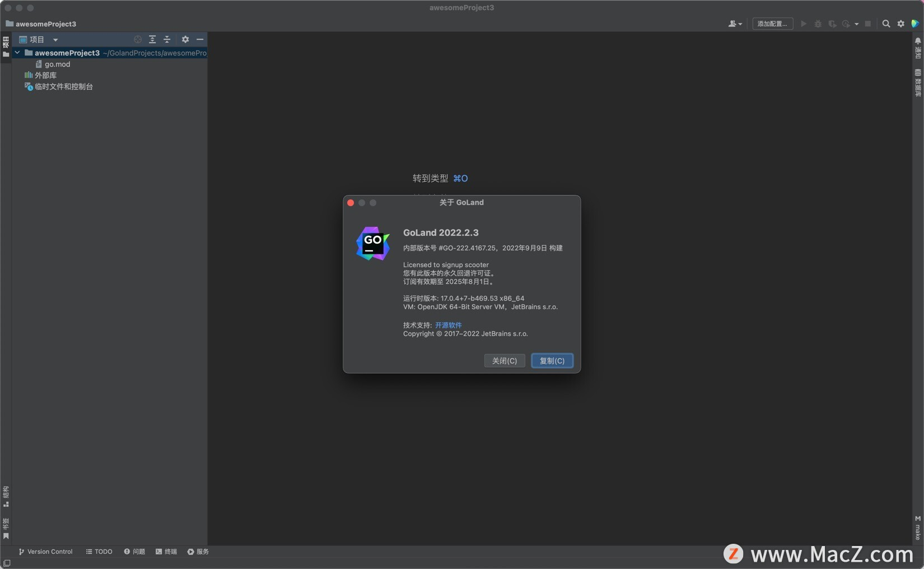The image size is (924, 569).
Task: Click Select Opened File target icon
Action: pos(138,39)
